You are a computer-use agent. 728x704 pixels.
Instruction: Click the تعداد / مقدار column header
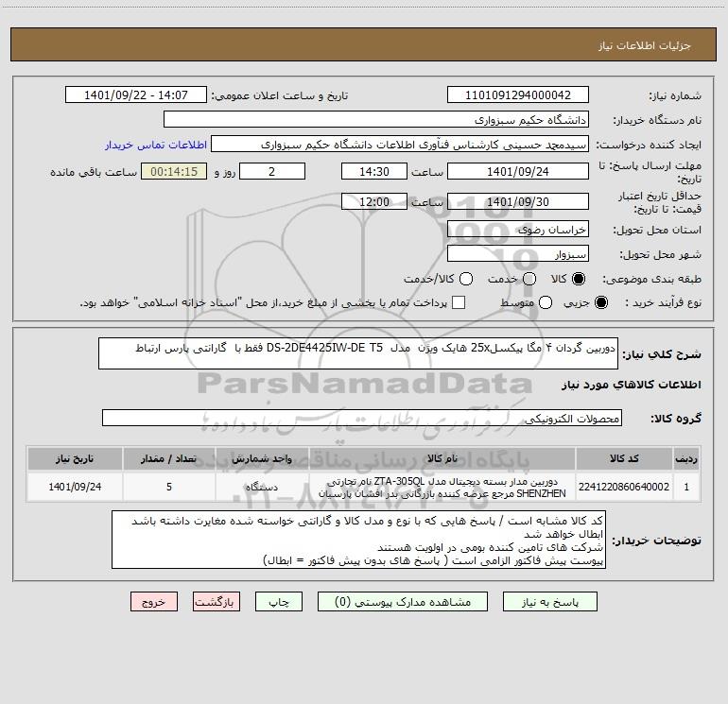point(169,458)
